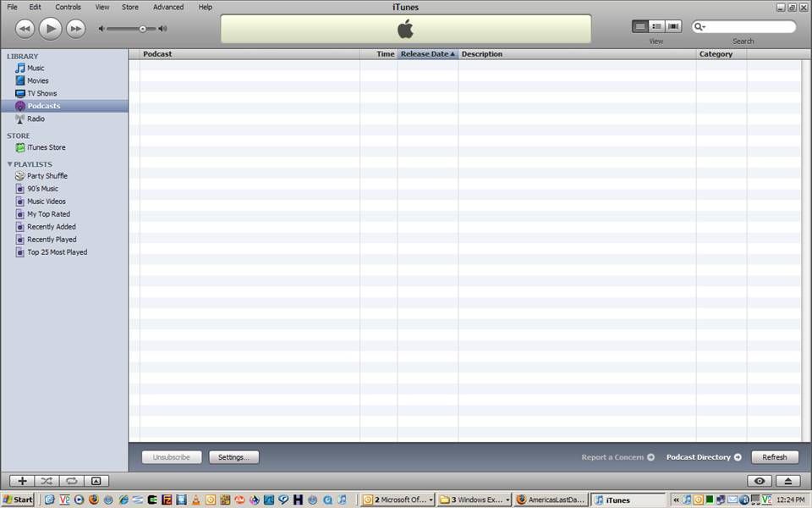This screenshot has height=508, width=812.
Task: Click the Windows Start button
Action: pyautogui.click(x=18, y=500)
